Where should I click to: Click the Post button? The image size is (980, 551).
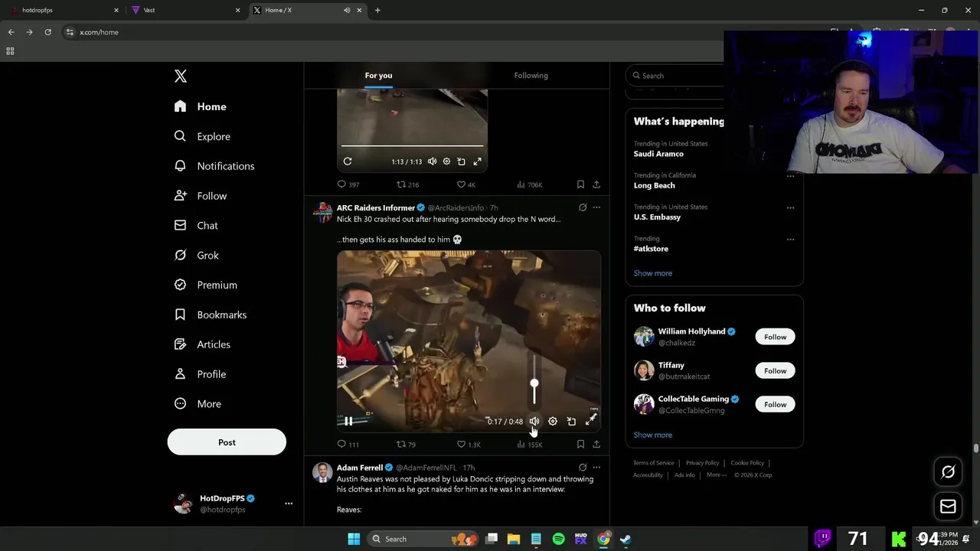click(x=227, y=442)
